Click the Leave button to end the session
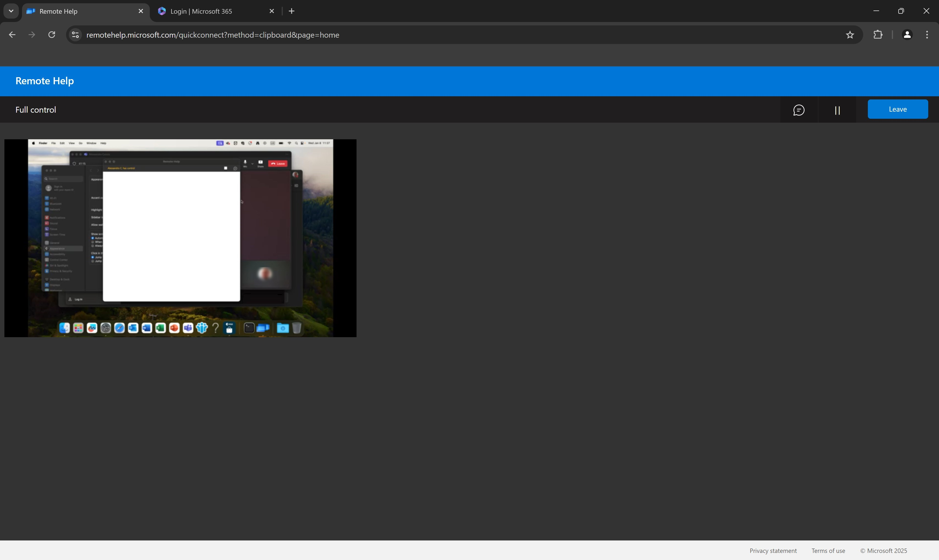 click(898, 109)
